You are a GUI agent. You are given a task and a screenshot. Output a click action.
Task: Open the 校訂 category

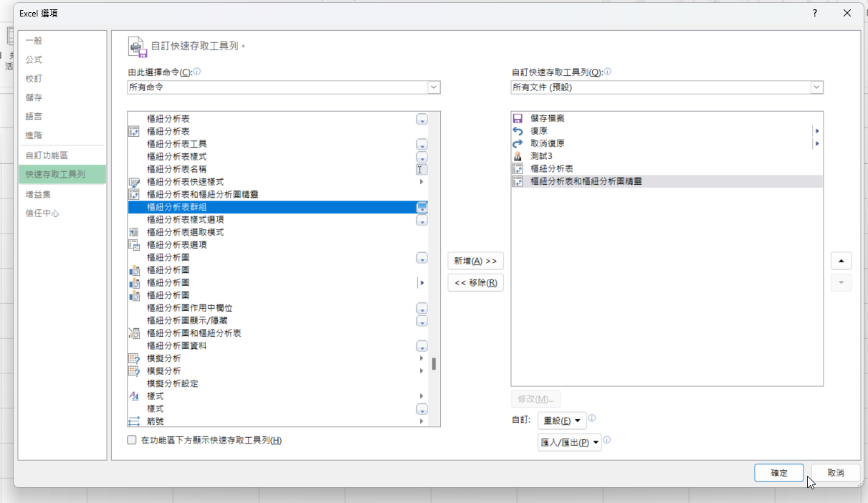click(x=62, y=79)
